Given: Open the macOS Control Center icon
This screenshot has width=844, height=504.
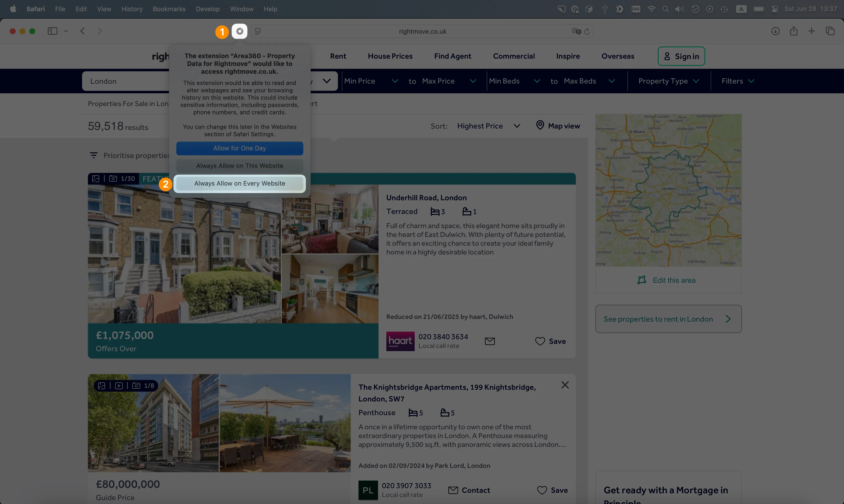Looking at the screenshot, I should [x=775, y=9].
